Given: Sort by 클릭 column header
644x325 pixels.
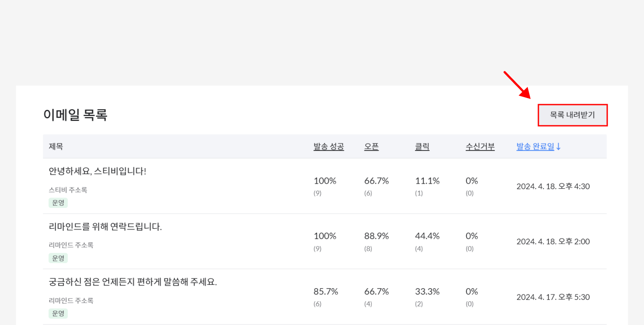Looking at the screenshot, I should (x=422, y=147).
